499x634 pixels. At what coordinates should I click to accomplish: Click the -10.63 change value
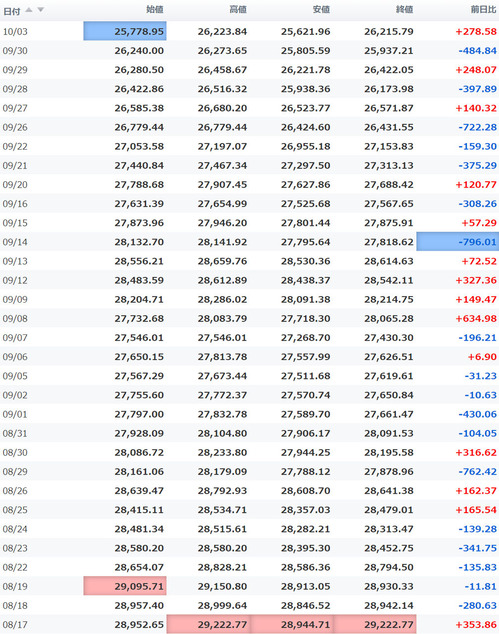coord(480,395)
